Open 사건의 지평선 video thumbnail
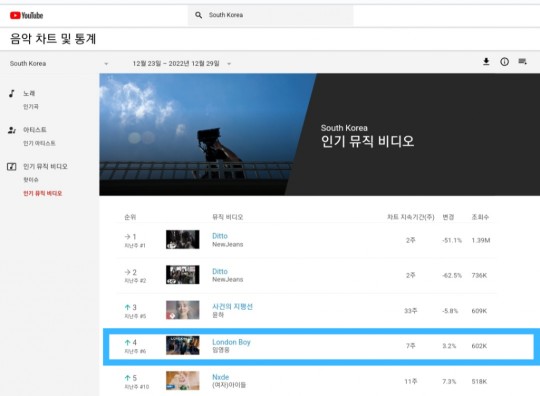The height and width of the screenshot is (396, 540). coord(183,310)
